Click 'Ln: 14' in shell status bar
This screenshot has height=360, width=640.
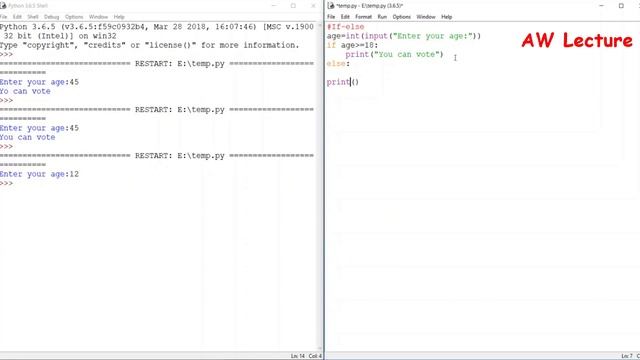(x=298, y=356)
